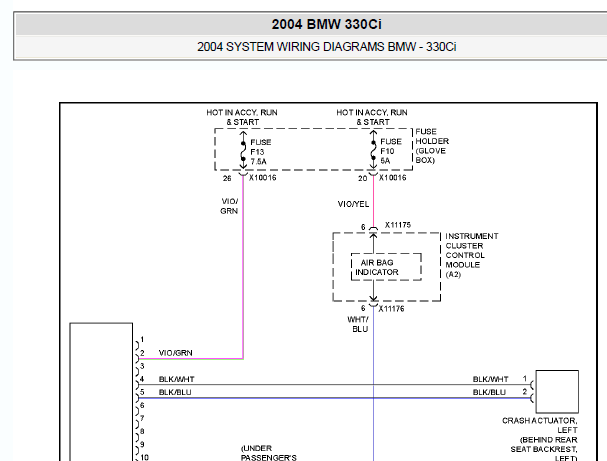This screenshot has height=461, width=607.
Task: Click pin number 7 on left module
Action: (x=142, y=418)
